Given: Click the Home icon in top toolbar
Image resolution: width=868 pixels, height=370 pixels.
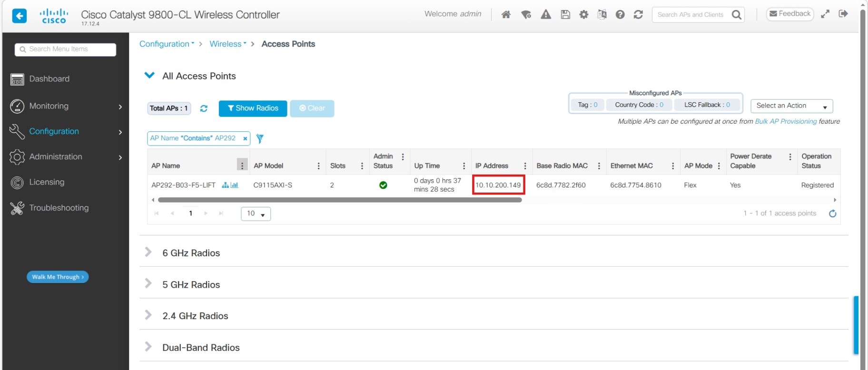Looking at the screenshot, I should click(x=506, y=15).
